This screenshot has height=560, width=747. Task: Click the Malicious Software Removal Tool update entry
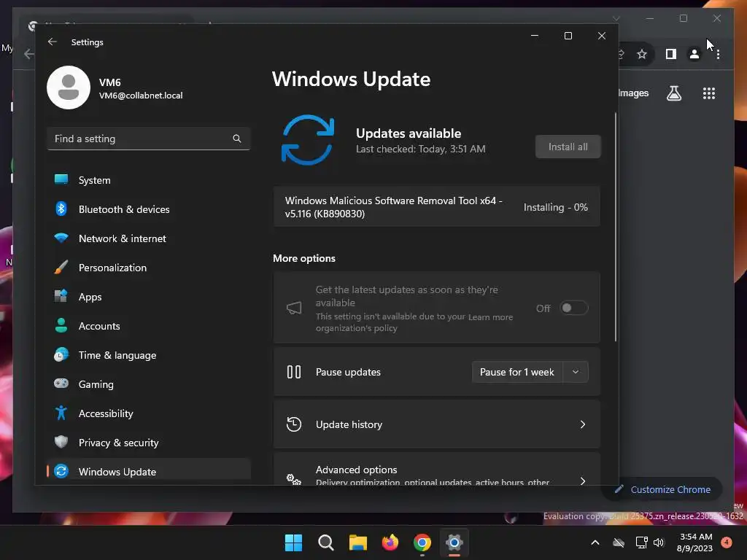437,207
